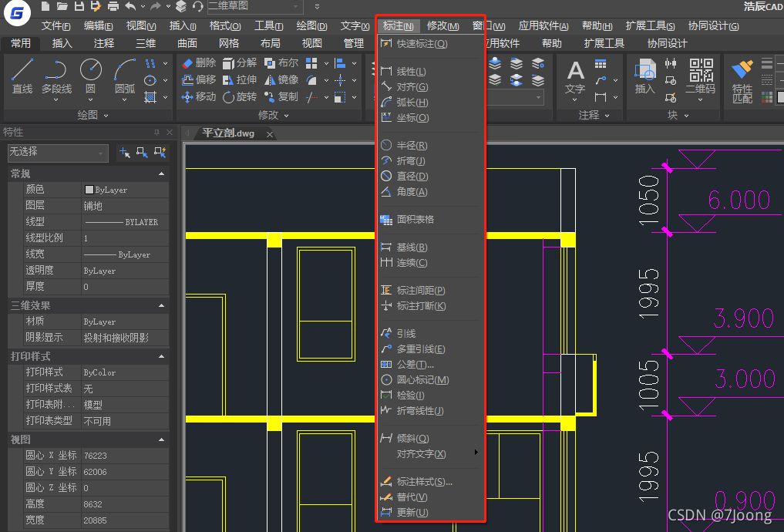This screenshot has height=532, width=784.
Task: Close the 平立剖.dwg document tab
Action: (x=270, y=134)
